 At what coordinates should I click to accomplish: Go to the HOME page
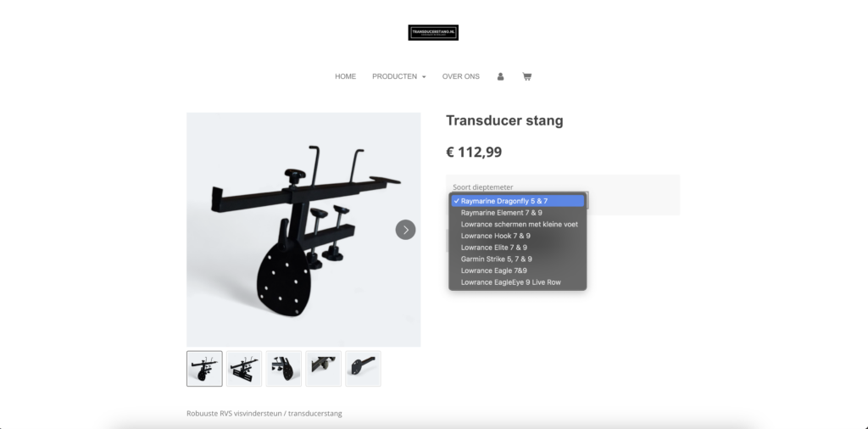346,76
